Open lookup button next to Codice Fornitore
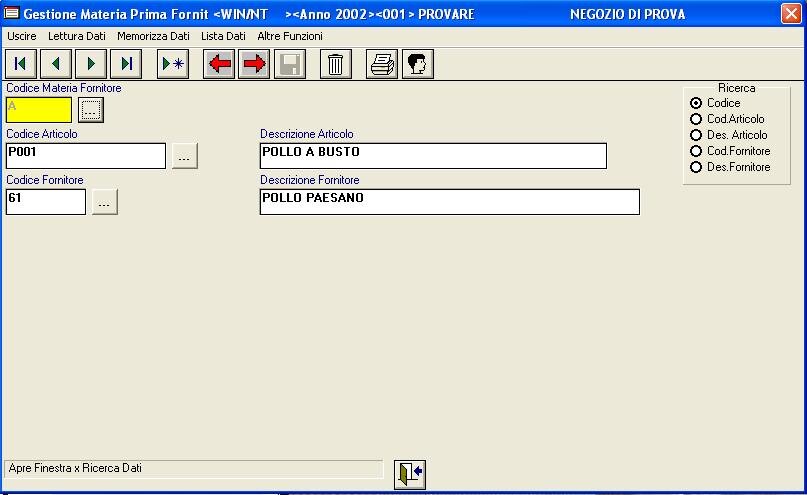The width and height of the screenshot is (807, 495). (x=104, y=202)
